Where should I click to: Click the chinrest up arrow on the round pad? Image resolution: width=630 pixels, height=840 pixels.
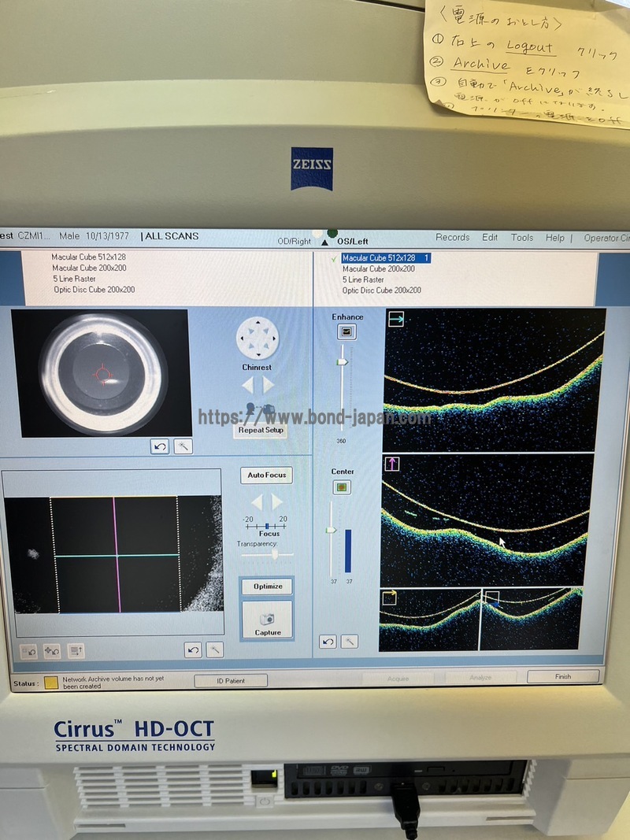tap(258, 322)
